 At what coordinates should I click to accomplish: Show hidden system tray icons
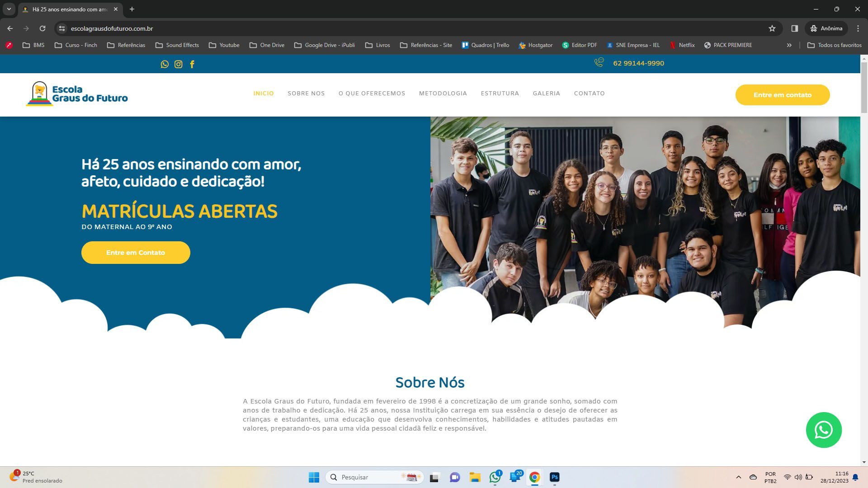pos(739,477)
